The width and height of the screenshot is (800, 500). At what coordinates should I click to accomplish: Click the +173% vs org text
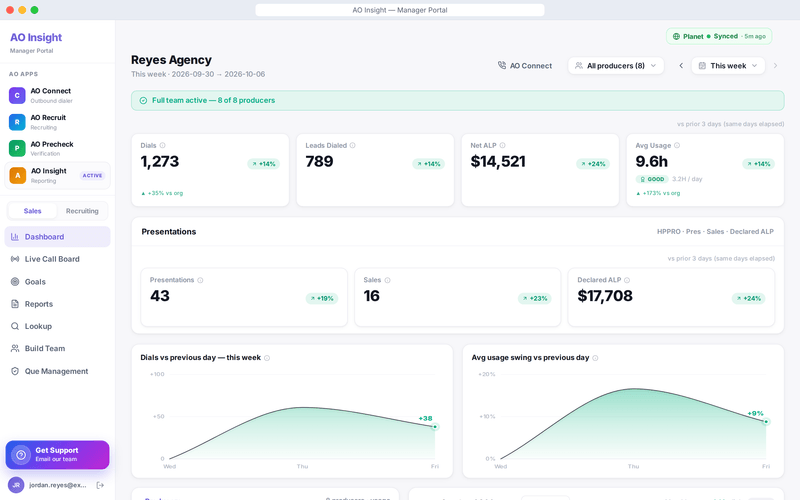point(658,193)
